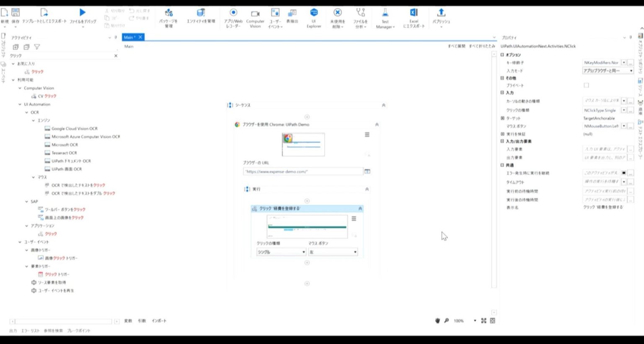This screenshot has height=344, width=644.
Task: Open the 変数 (Variables) panel tab
Action: [128, 321]
